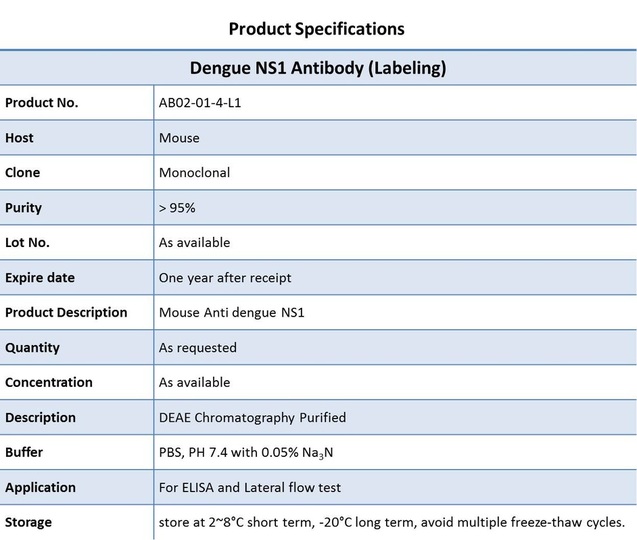The height and width of the screenshot is (540, 637).
Task: Click the product number AB02-01-4-L1
Action: click(200, 103)
